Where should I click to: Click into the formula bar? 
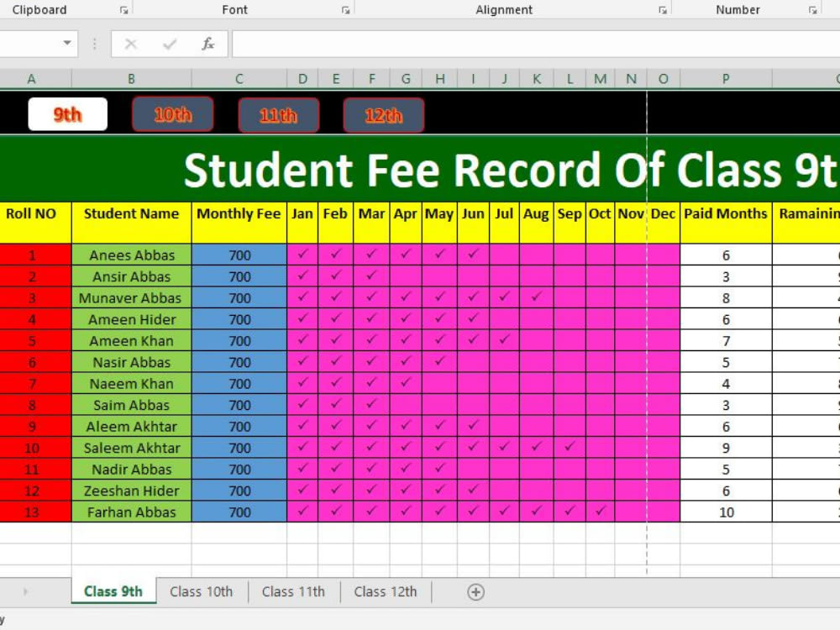[536, 44]
